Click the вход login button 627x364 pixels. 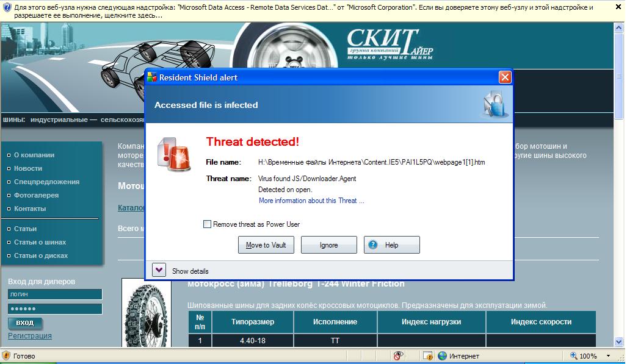(25, 323)
